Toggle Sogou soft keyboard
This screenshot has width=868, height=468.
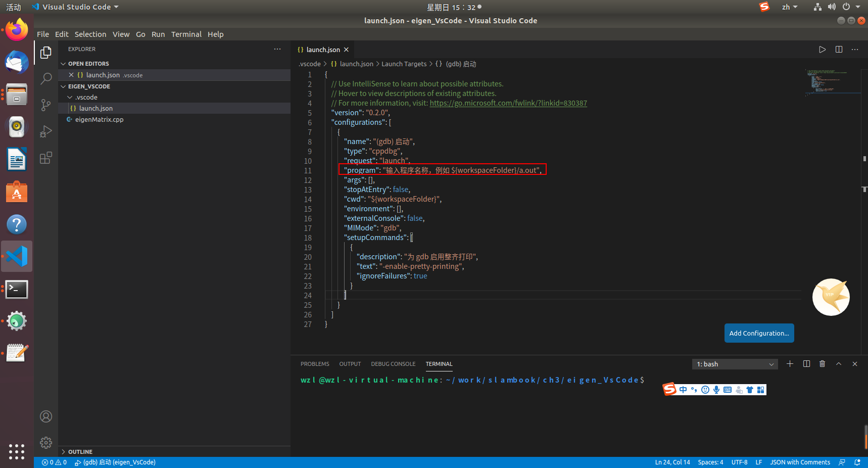tap(728, 390)
